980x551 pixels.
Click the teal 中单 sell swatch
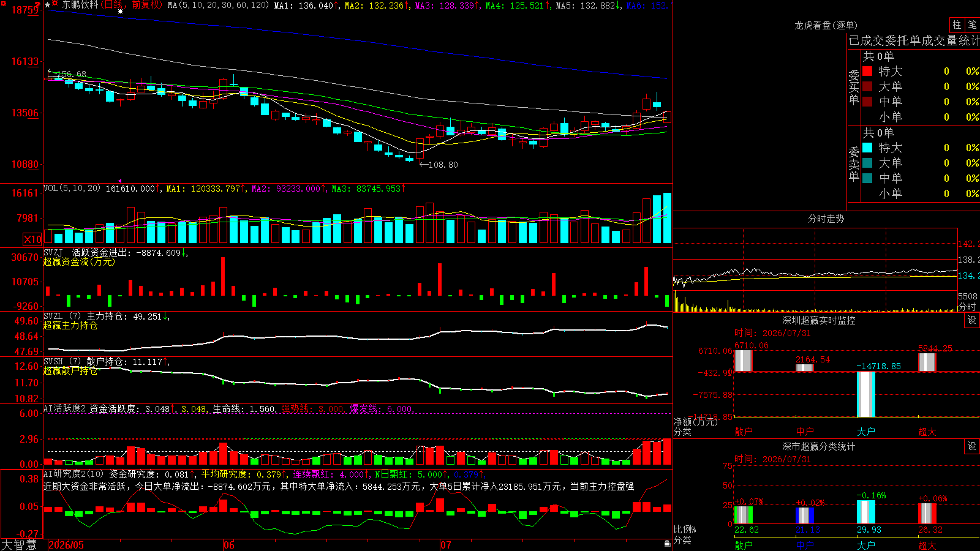pyautogui.click(x=867, y=178)
